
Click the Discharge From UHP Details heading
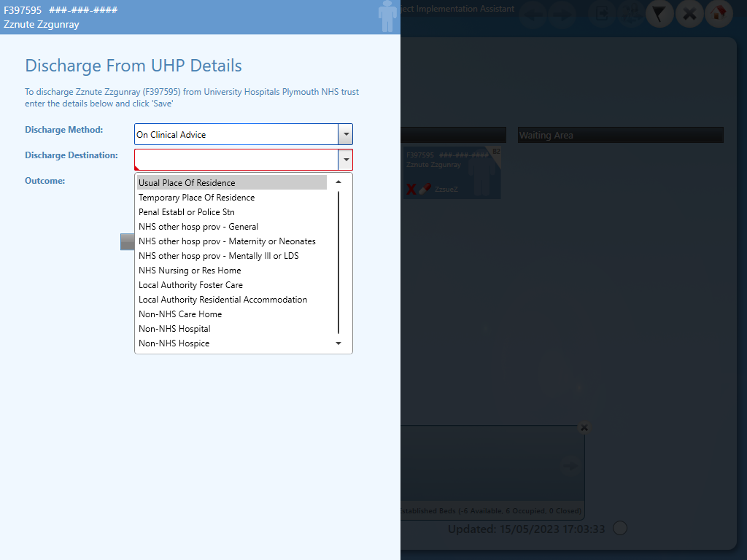133,66
